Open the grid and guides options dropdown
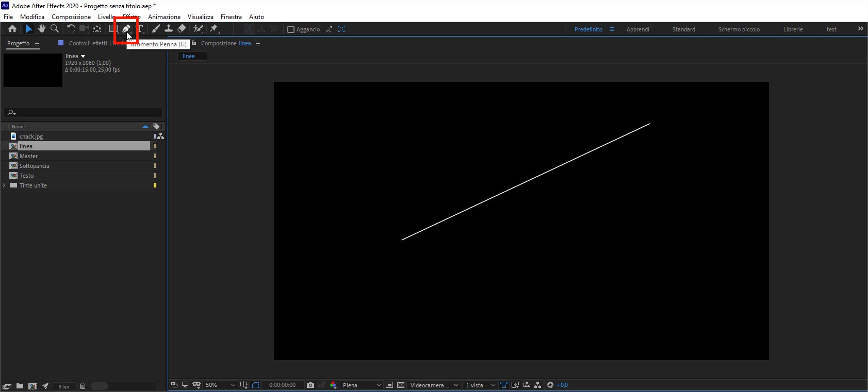The image size is (868, 392). click(244, 385)
